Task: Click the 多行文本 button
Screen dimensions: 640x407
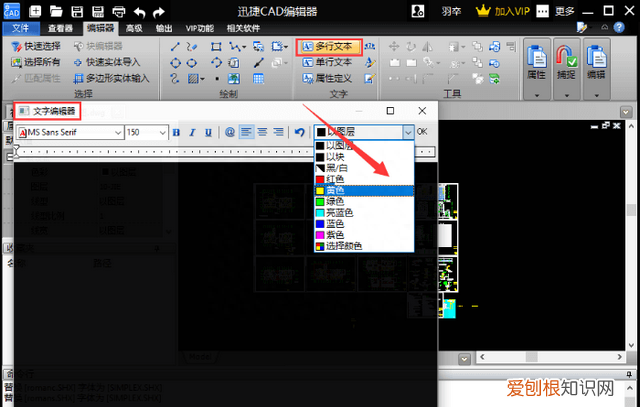Action: click(x=328, y=47)
